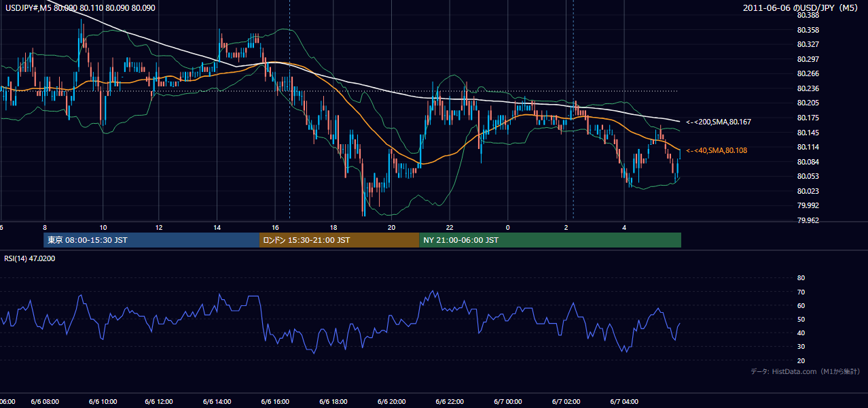This screenshot has width=868, height=408.
Task: Click the RSI scale value 50
Action: [x=801, y=320]
